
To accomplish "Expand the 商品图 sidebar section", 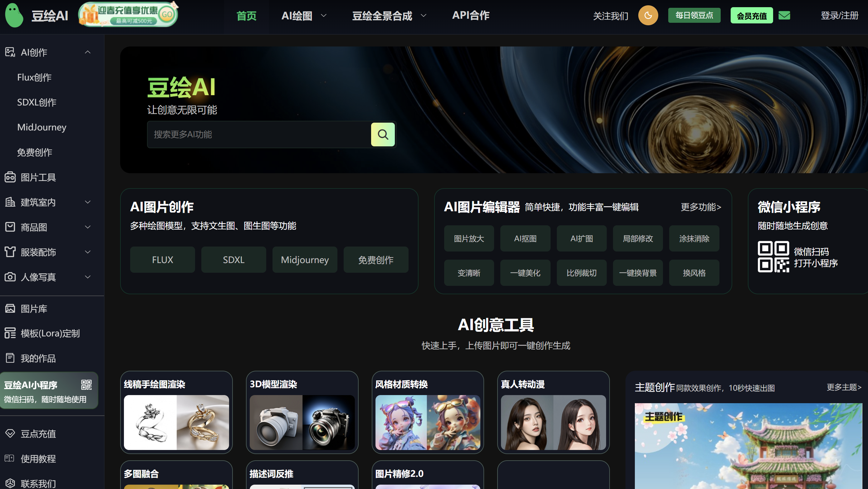I will (88, 227).
